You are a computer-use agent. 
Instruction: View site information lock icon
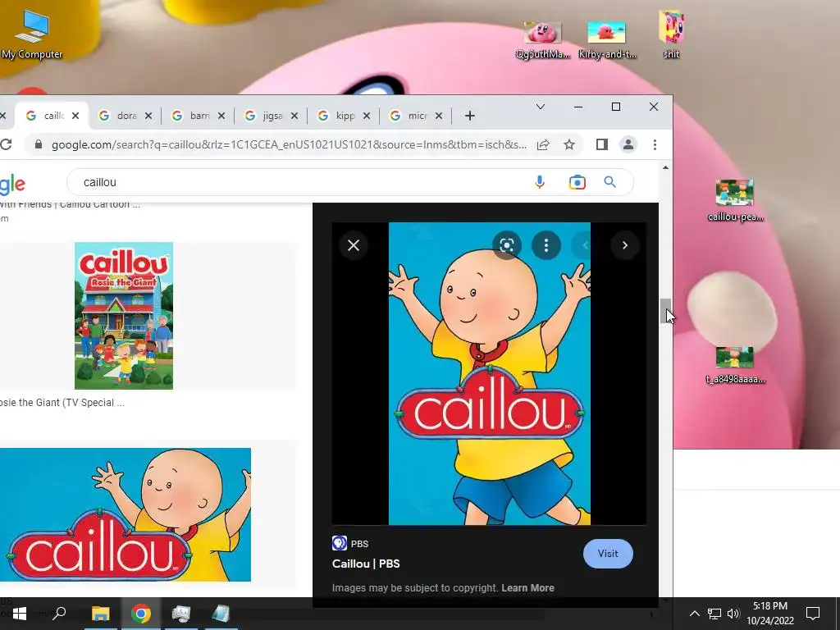click(38, 144)
